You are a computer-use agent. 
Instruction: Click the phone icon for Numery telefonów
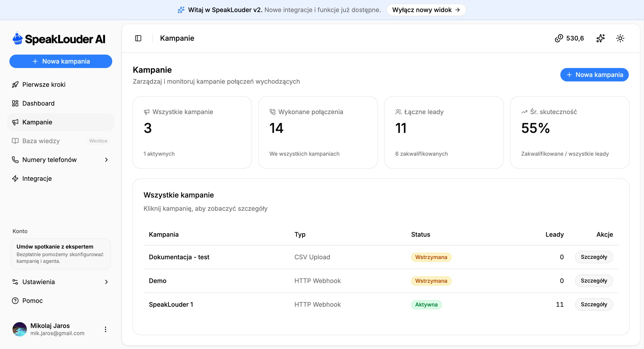point(15,160)
